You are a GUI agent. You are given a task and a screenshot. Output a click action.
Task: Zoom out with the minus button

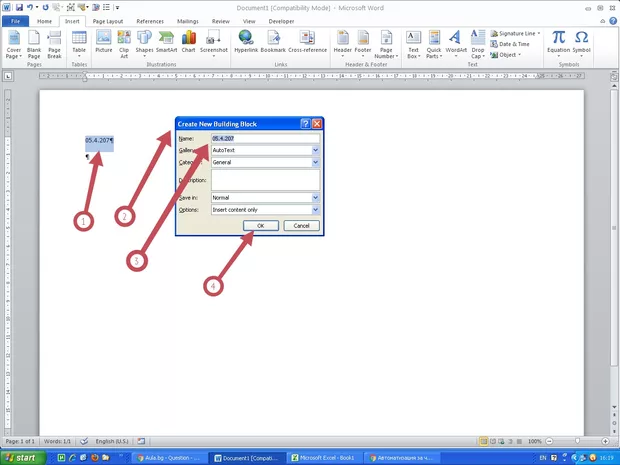pos(549,441)
